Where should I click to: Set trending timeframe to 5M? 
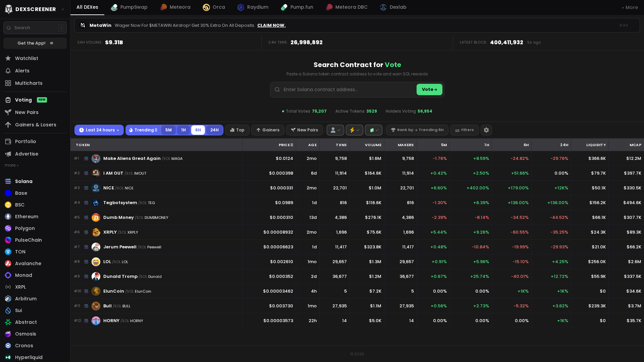pyautogui.click(x=168, y=130)
